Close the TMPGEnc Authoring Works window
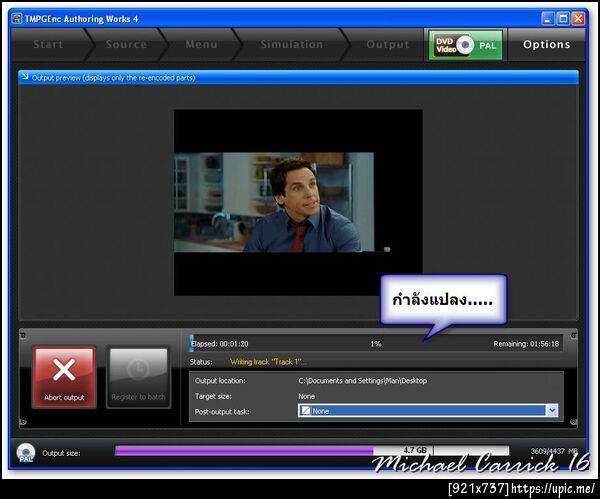Viewport: 600px width, 499px height. click(x=578, y=18)
